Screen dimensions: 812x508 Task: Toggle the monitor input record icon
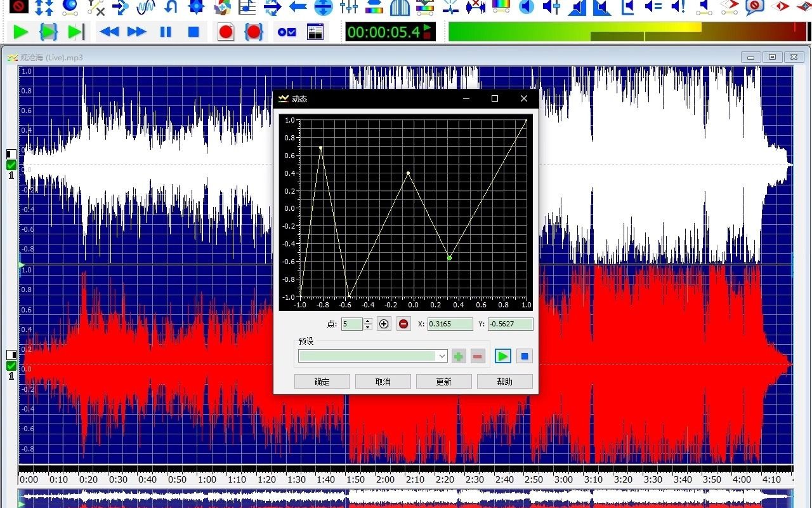coord(286,32)
